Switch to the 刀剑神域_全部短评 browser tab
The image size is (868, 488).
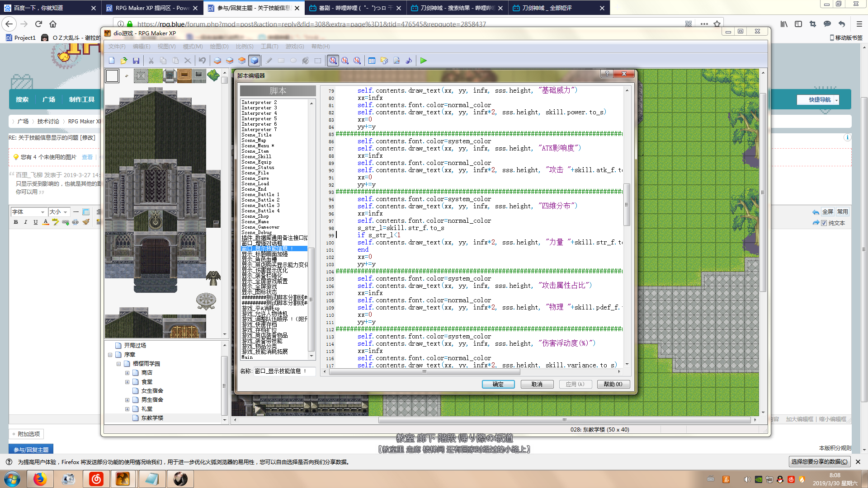click(x=559, y=8)
